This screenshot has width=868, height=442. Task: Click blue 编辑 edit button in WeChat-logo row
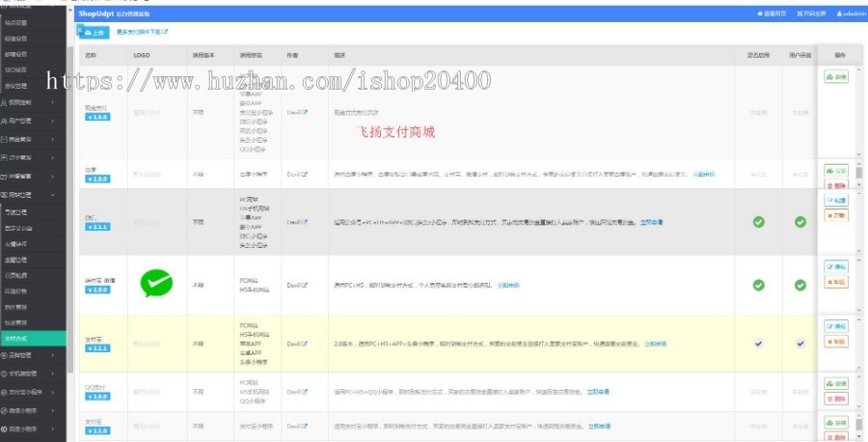point(836,266)
